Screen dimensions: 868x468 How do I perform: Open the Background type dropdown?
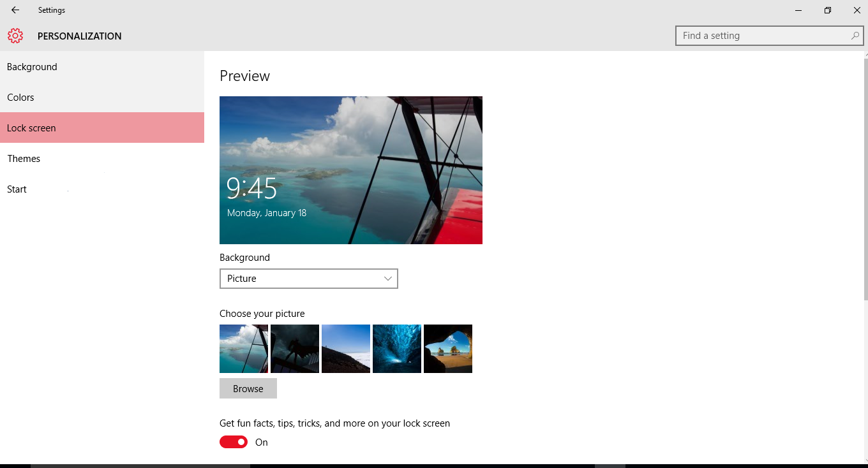point(308,279)
